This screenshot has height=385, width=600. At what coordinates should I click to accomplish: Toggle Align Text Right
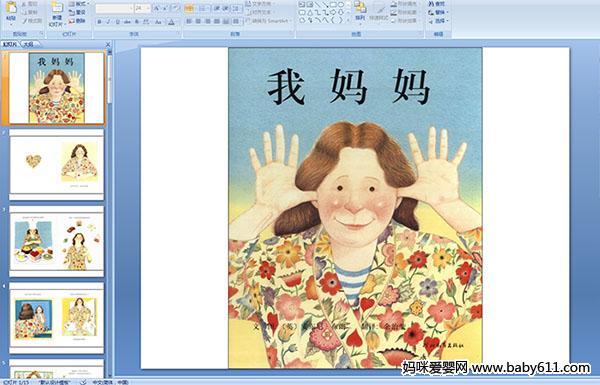[x=208, y=21]
